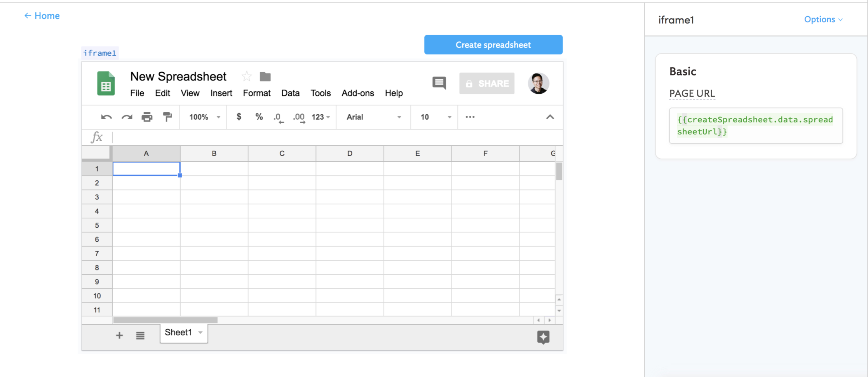The width and height of the screenshot is (868, 377).
Task: Select the Paint format tool
Action: click(x=167, y=117)
